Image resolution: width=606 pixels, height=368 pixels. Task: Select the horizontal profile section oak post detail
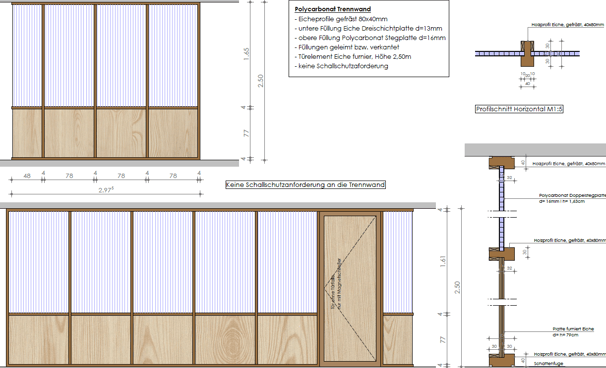pos(526,54)
